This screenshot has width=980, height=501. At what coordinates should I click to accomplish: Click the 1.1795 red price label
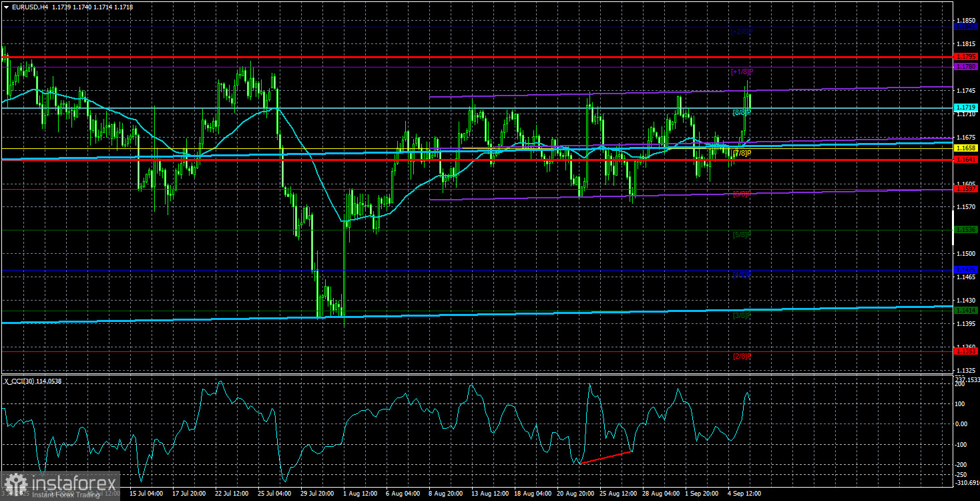966,57
